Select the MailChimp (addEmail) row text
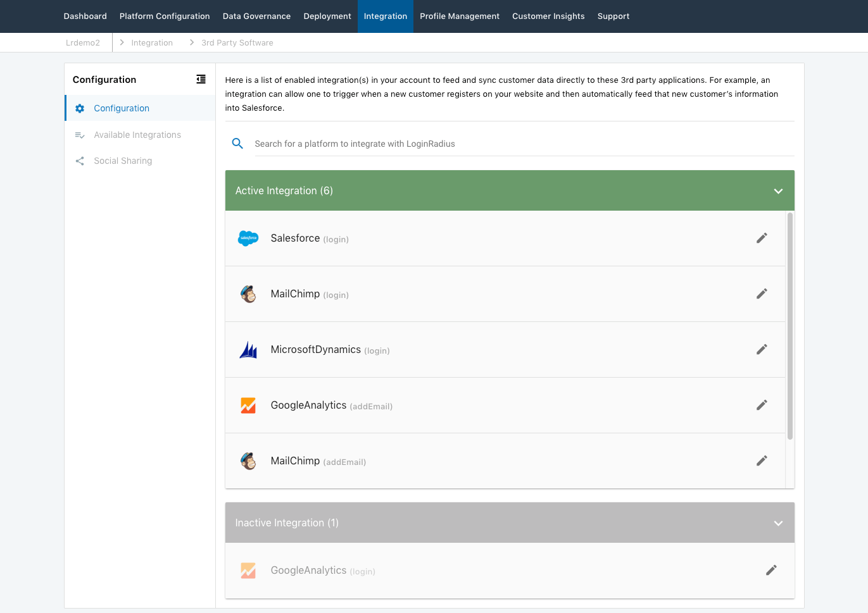868x613 pixels. point(318,461)
